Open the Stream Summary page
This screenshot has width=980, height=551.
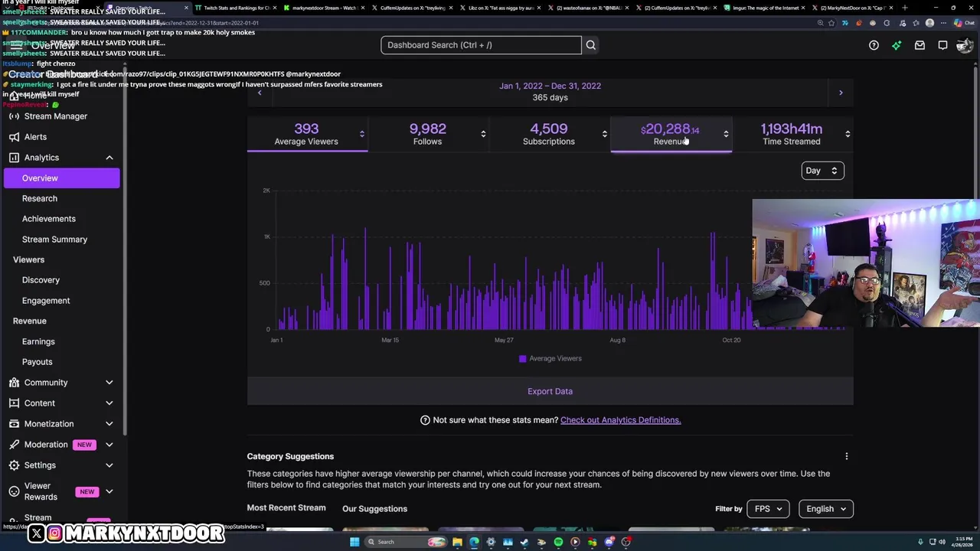[x=54, y=240]
